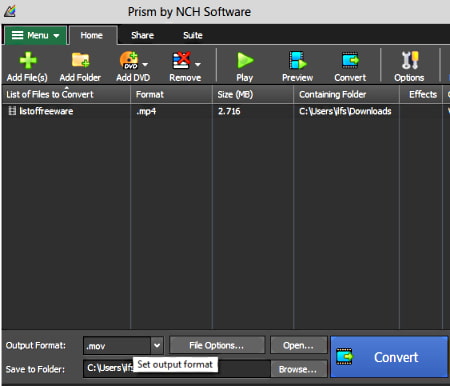
Task: Click the Containing Folder column header
Action: point(346,94)
